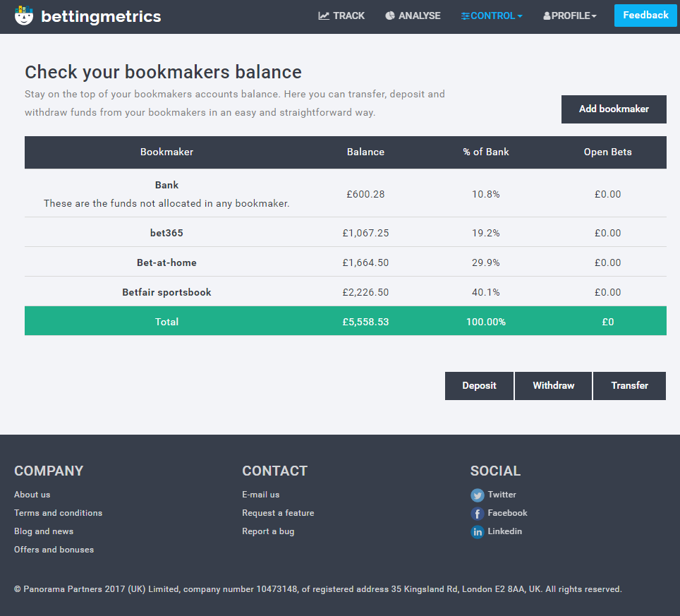Image resolution: width=680 pixels, height=616 pixels.
Task: Open Terms and conditions link
Action: click(58, 513)
